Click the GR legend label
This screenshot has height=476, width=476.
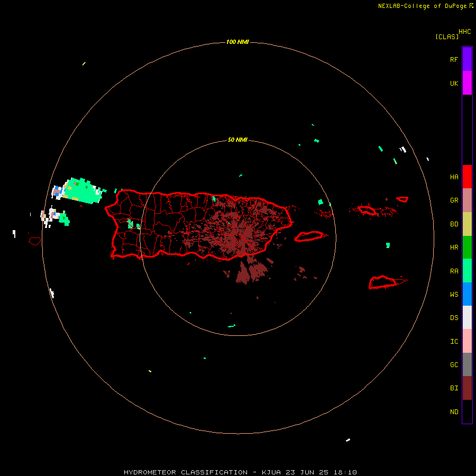point(454,200)
